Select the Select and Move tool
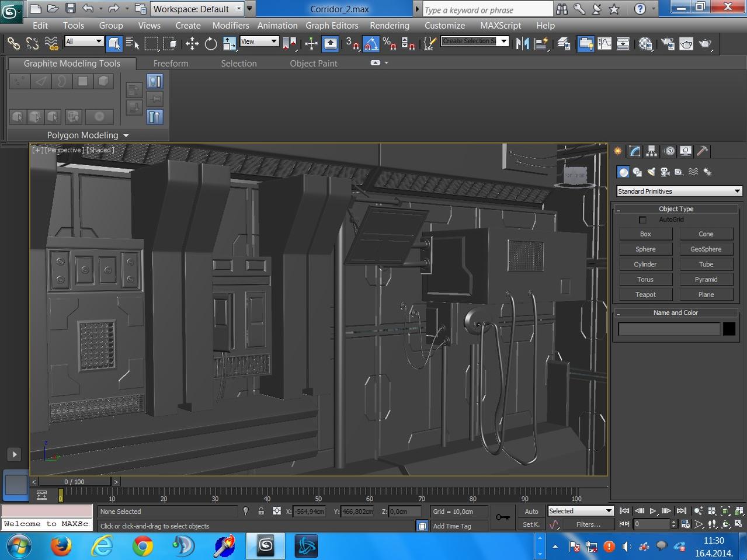Screen dimensions: 747x560 [x=192, y=44]
